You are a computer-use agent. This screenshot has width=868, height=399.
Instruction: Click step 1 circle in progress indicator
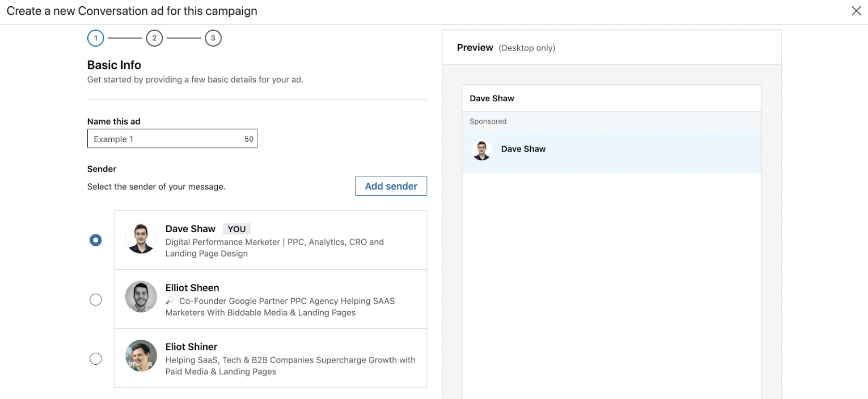click(x=96, y=38)
